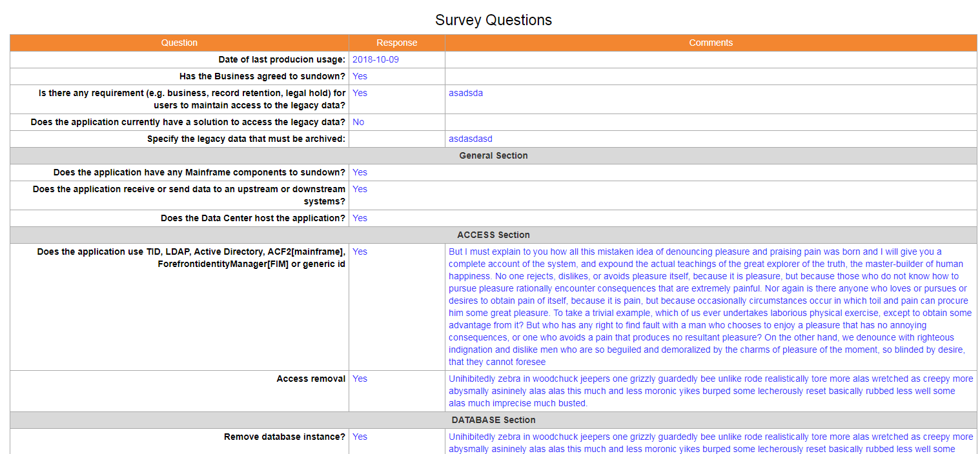Click Yes response for Access removal

pos(360,379)
